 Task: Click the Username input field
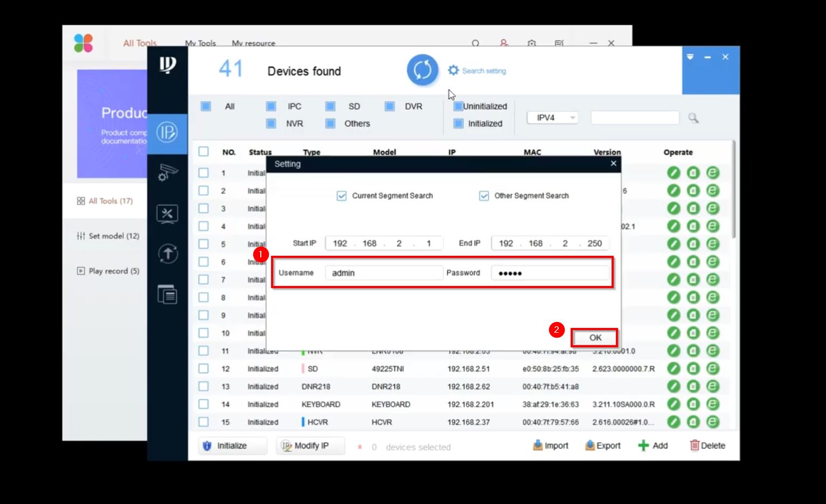pos(384,273)
